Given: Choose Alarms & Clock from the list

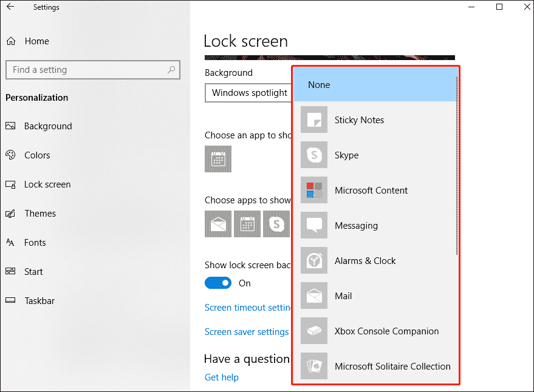Looking at the screenshot, I should pyautogui.click(x=375, y=261).
